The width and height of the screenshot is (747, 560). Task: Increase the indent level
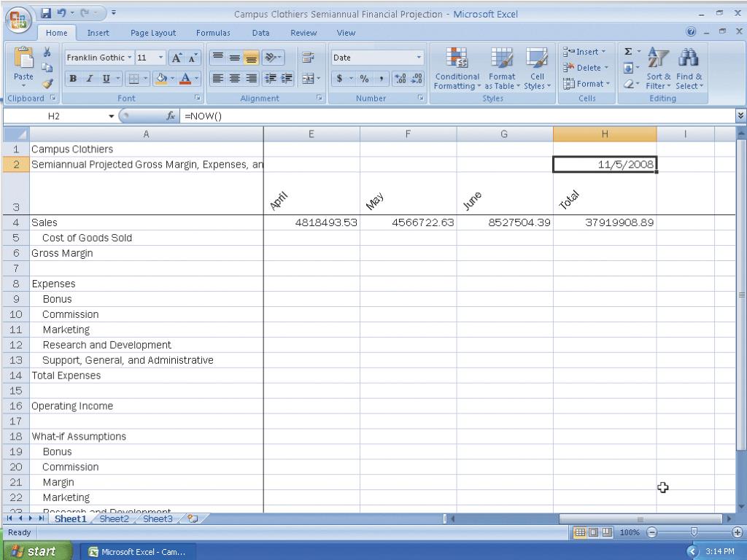coord(286,78)
